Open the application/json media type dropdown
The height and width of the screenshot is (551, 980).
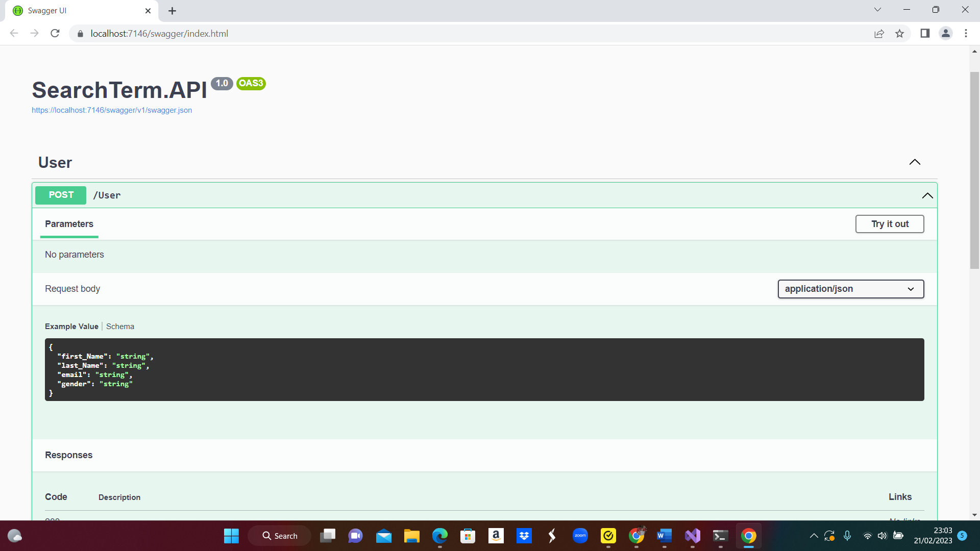pyautogui.click(x=850, y=289)
